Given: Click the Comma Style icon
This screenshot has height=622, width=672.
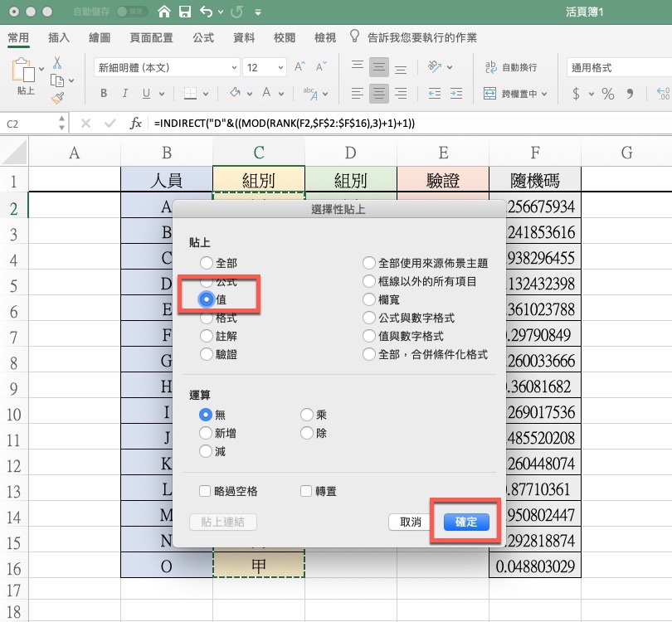Looking at the screenshot, I should click(x=630, y=94).
